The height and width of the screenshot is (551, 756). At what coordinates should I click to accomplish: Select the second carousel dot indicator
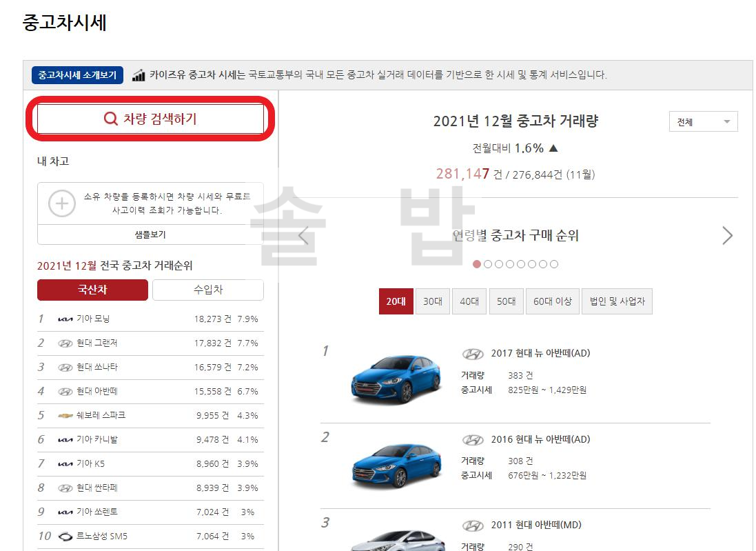coord(488,264)
